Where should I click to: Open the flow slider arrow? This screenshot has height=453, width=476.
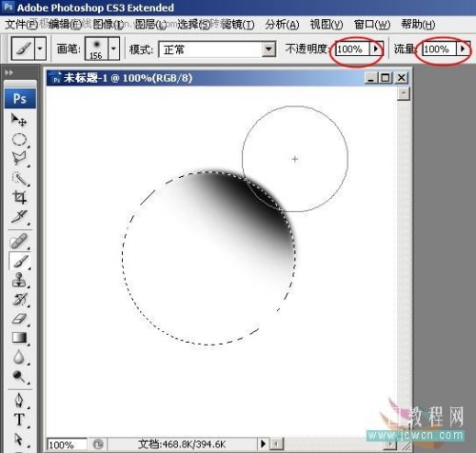click(x=463, y=49)
